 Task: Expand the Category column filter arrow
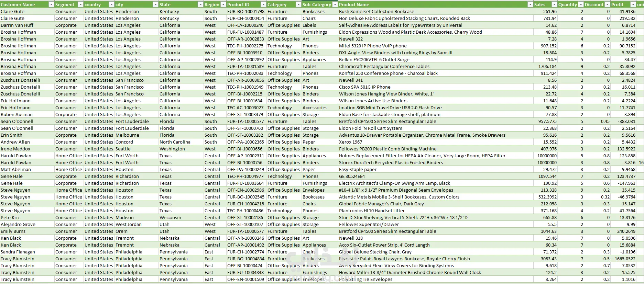click(x=298, y=4)
